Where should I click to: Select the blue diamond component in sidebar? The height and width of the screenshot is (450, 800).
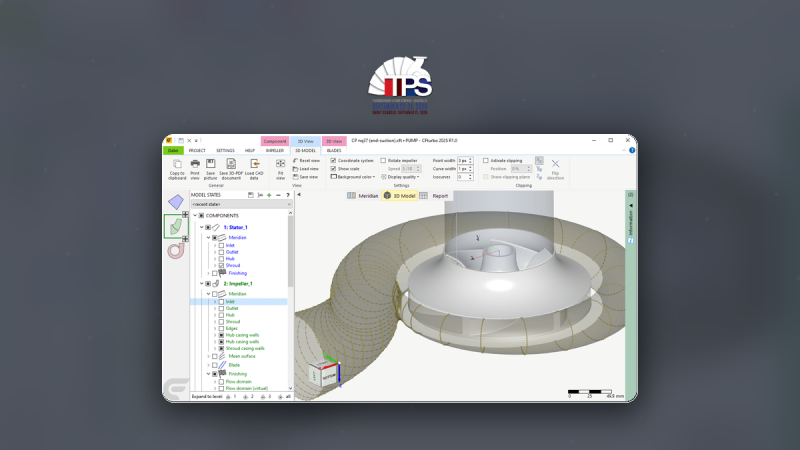pos(176,202)
